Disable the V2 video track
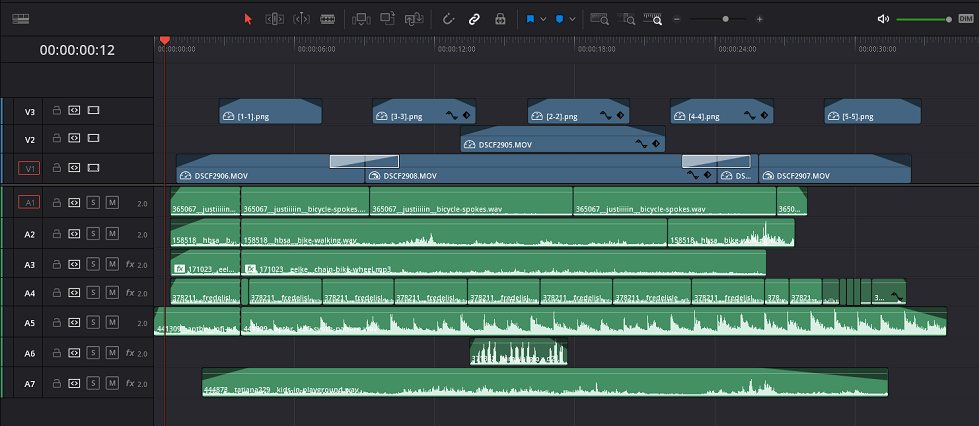The height and width of the screenshot is (426, 979). click(93, 138)
